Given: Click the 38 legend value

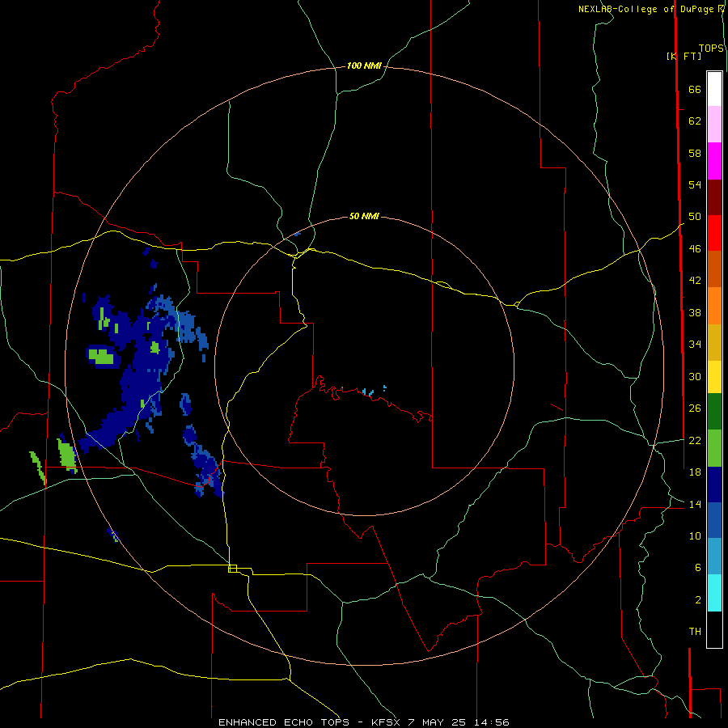Looking at the screenshot, I should [695, 312].
